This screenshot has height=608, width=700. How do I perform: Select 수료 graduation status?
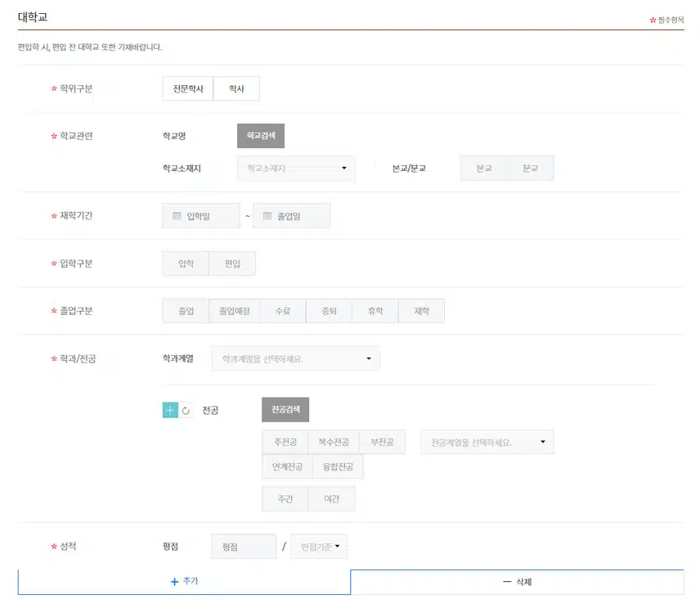click(x=283, y=311)
